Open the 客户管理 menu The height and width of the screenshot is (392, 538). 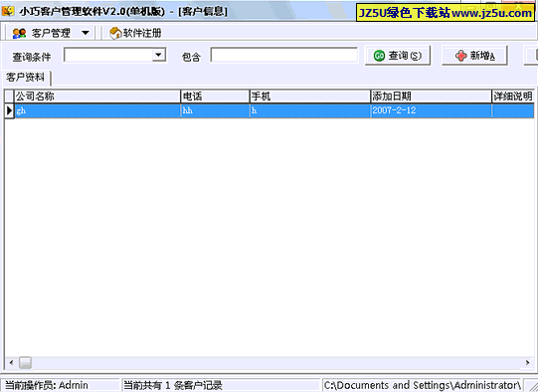50,33
